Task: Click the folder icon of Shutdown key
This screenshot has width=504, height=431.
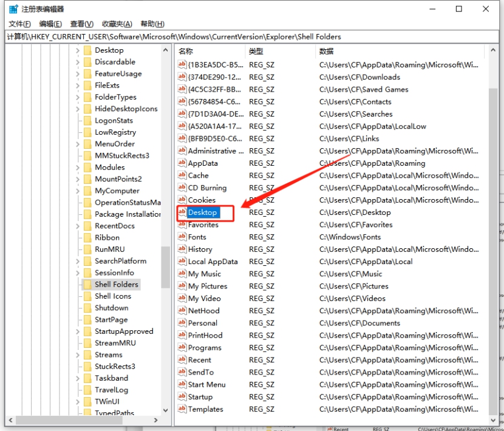Action: coord(87,308)
